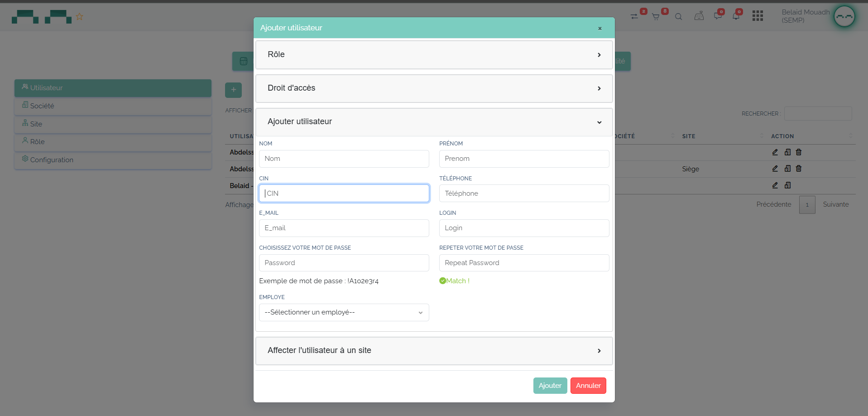Edit the user in the Siège row
The image size is (868, 416).
point(775,169)
